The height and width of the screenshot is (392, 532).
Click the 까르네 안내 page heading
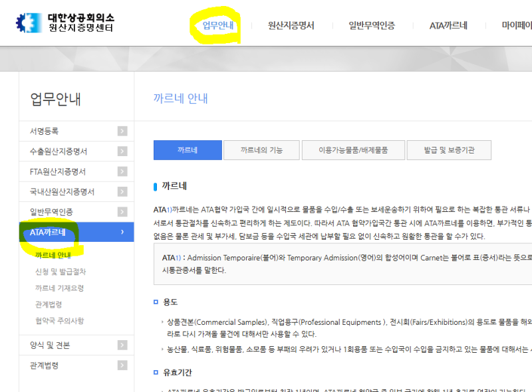point(180,98)
